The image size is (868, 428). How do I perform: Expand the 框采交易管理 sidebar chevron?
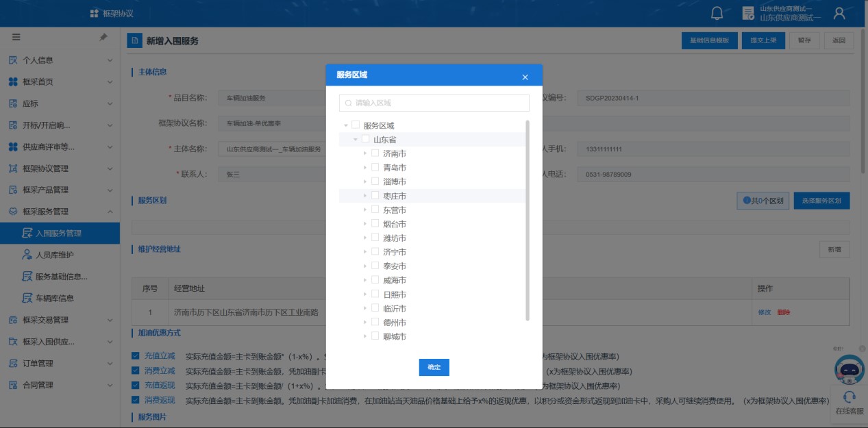(x=110, y=320)
